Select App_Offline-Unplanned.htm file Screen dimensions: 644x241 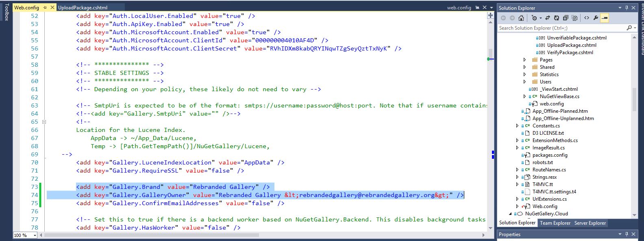[563, 118]
